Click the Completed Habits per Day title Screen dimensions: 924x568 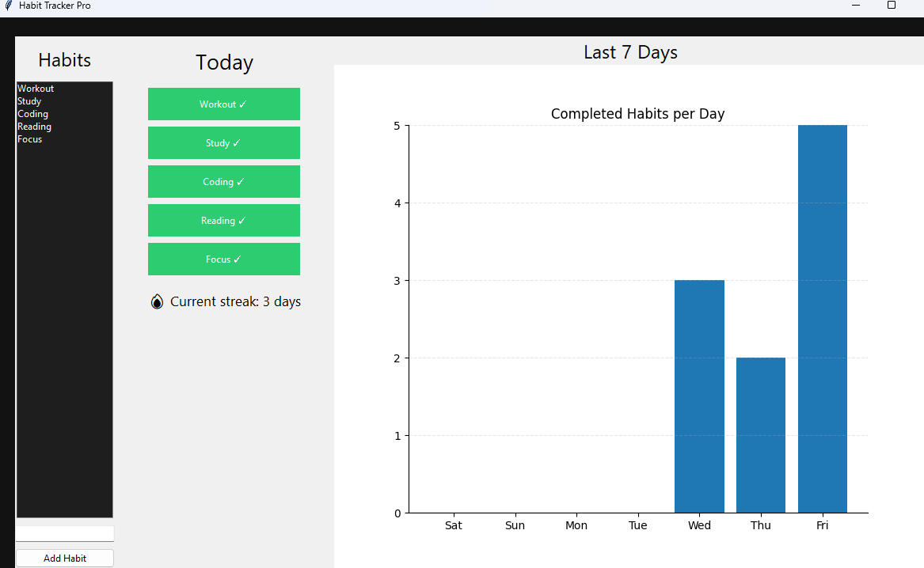[637, 114]
